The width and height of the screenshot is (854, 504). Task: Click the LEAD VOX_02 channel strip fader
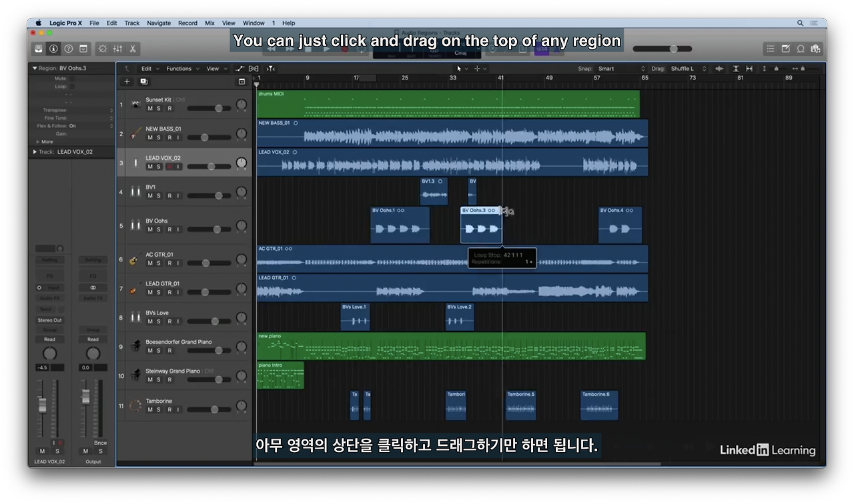coord(42,405)
